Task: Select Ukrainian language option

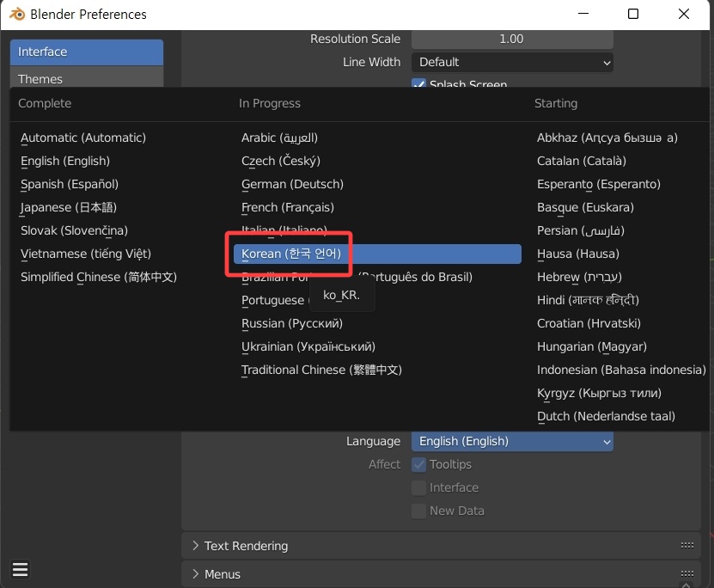Action: tap(308, 346)
